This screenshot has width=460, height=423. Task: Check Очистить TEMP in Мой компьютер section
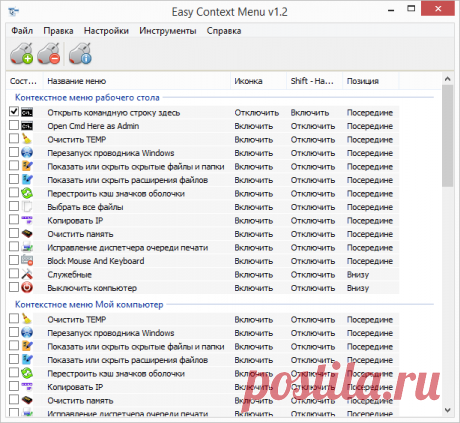14,318
